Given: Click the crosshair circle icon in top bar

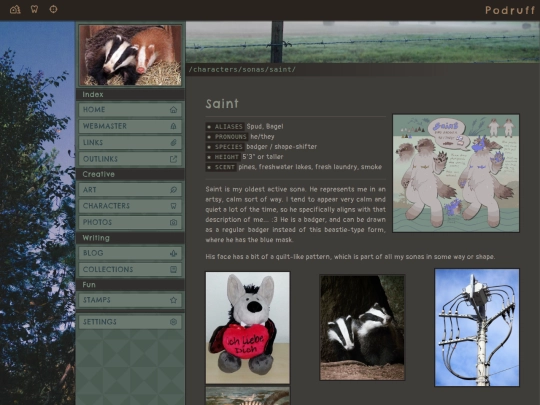Looking at the screenshot, I should 53,9.
